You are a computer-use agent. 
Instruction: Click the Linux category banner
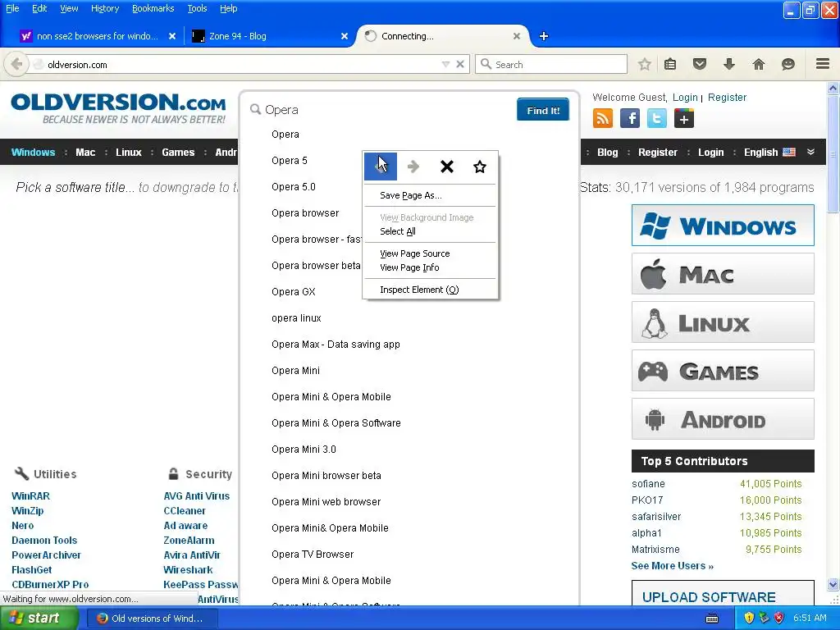[x=723, y=322]
